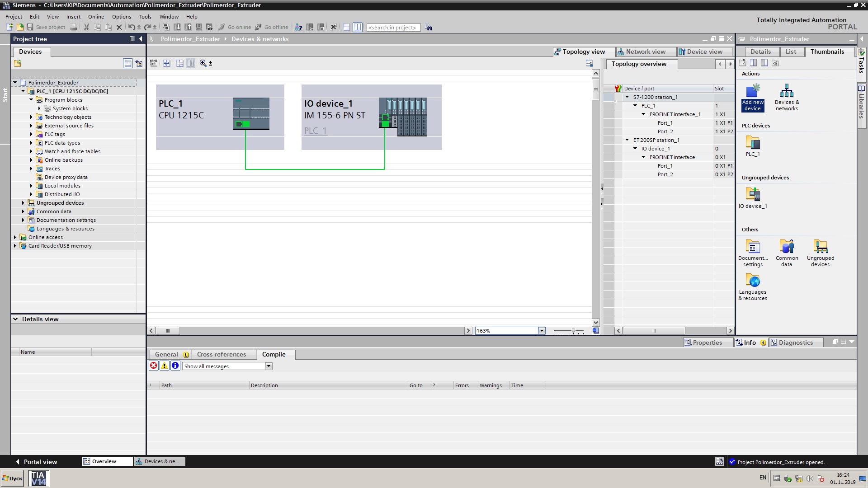Click the Copy icon in main toolbar
Image resolution: width=868 pixels, height=488 pixels.
97,27
